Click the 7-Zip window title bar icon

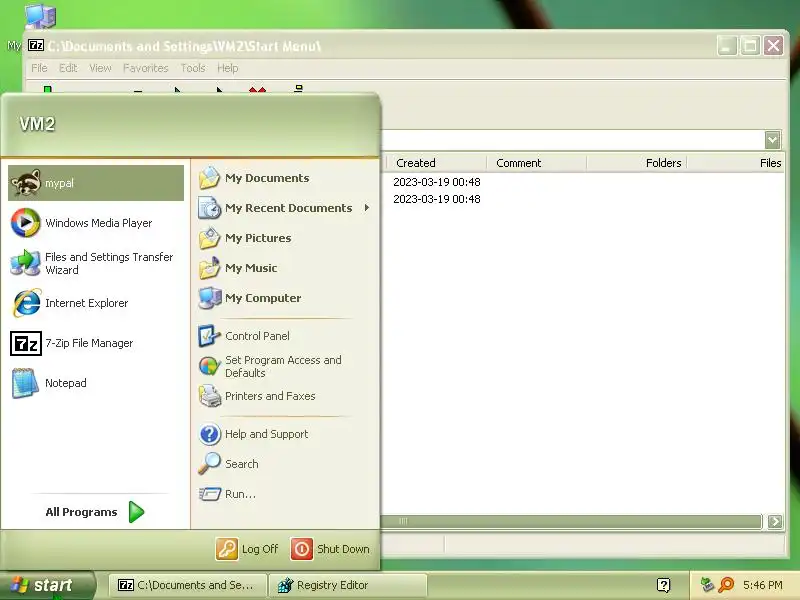pyautogui.click(x=36, y=45)
